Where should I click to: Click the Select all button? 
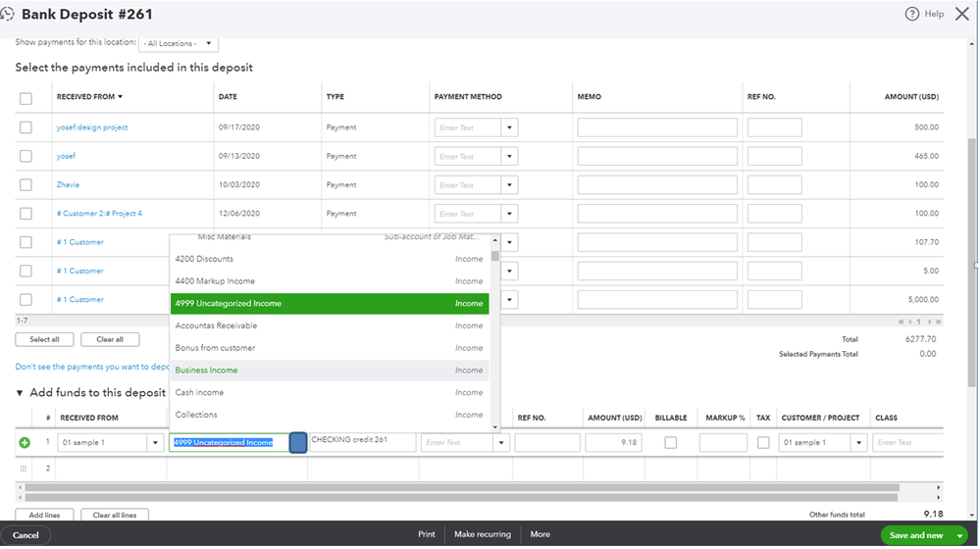click(x=44, y=340)
